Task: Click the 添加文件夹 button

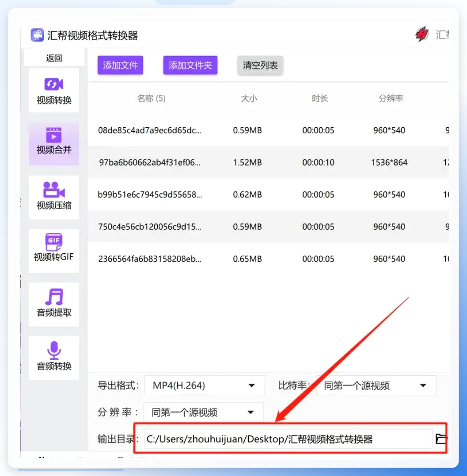Action: [x=190, y=65]
